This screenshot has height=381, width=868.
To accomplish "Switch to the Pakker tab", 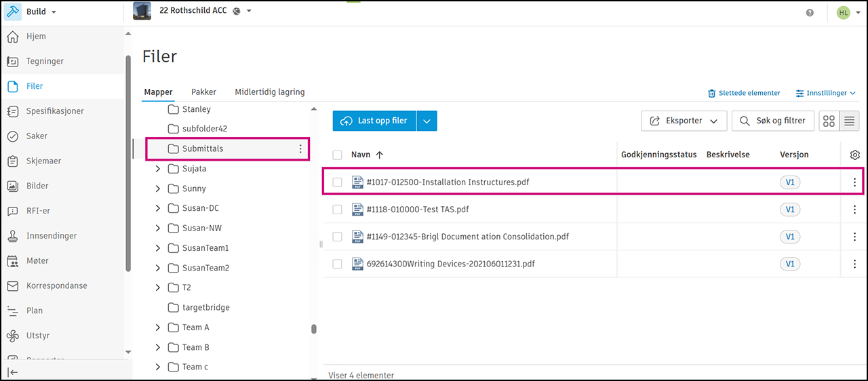I will [203, 92].
